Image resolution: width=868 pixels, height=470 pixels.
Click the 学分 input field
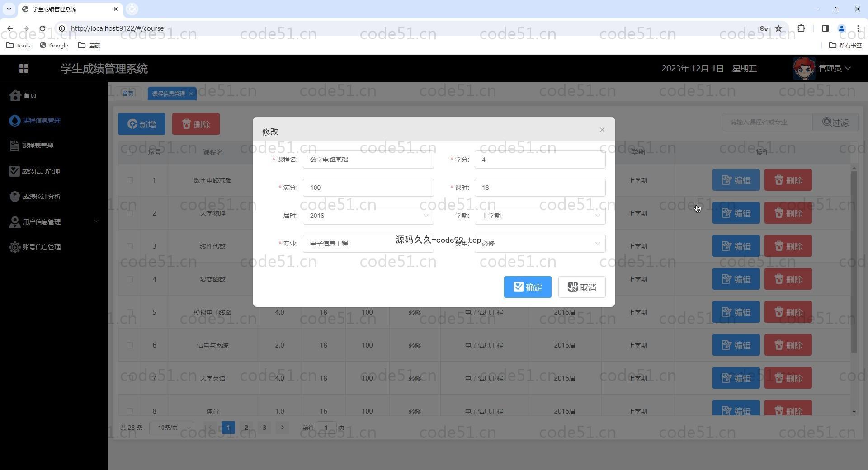point(540,160)
